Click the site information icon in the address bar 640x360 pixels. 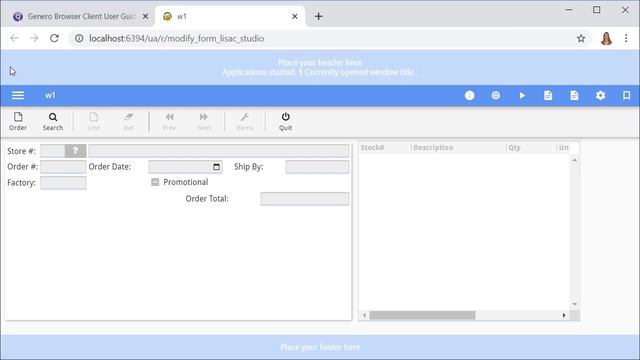[x=79, y=38]
